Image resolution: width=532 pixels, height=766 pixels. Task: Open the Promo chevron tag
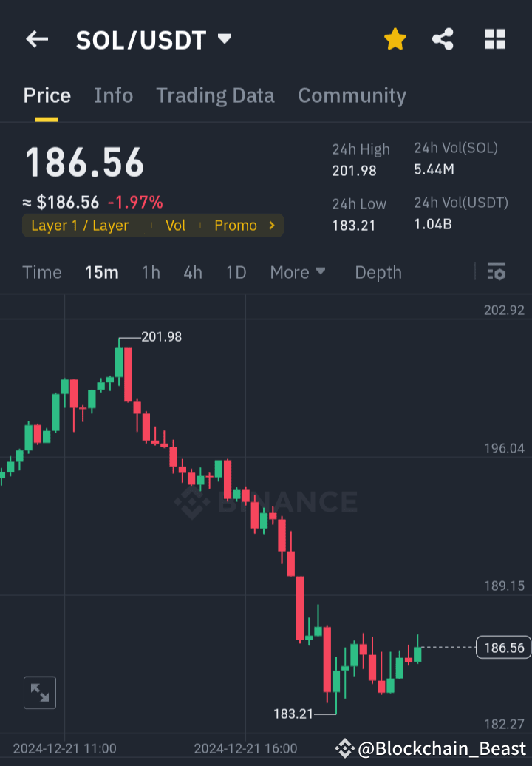244,226
